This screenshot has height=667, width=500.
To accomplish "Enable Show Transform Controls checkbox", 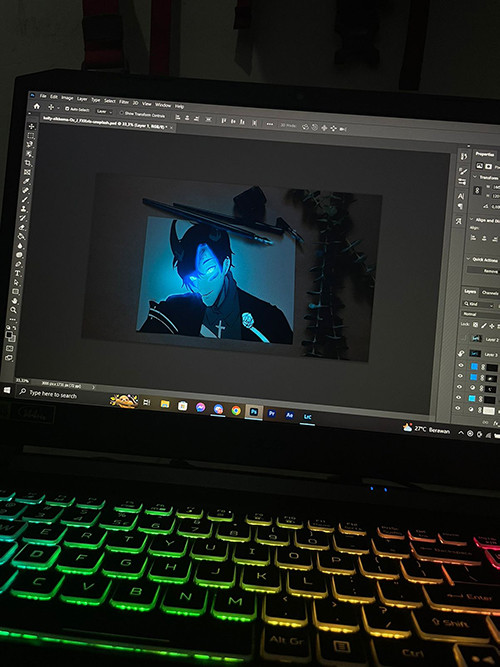I will [x=121, y=113].
